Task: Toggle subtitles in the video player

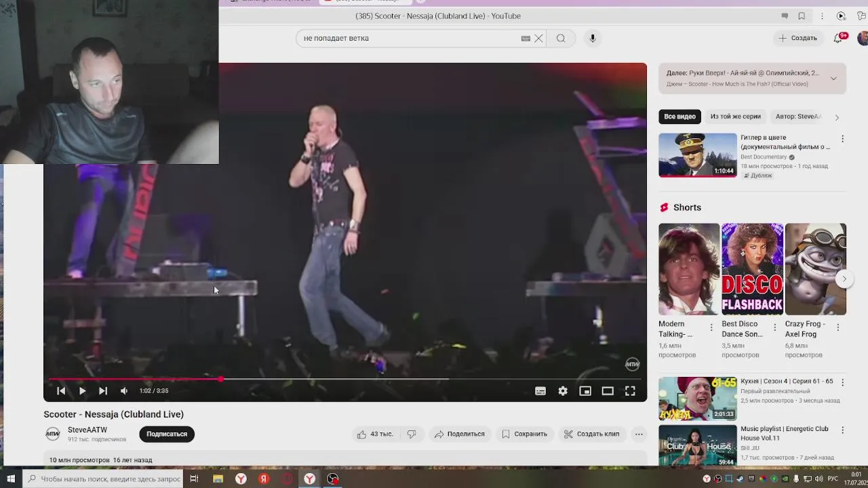Action: 540,391
